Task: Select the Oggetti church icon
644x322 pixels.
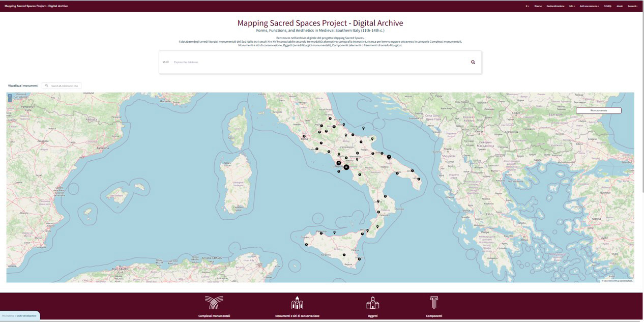Action: click(372, 303)
